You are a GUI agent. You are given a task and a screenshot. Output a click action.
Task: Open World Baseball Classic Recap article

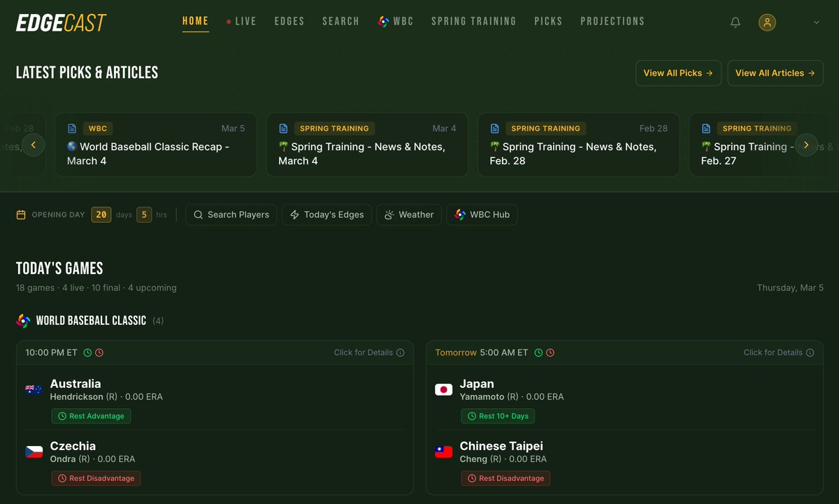click(156, 145)
